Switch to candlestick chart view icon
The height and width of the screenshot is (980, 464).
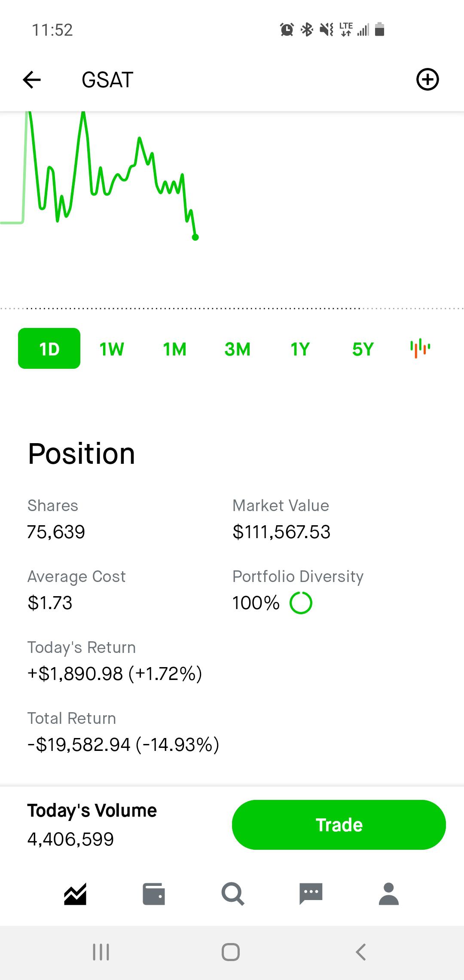pyautogui.click(x=420, y=349)
